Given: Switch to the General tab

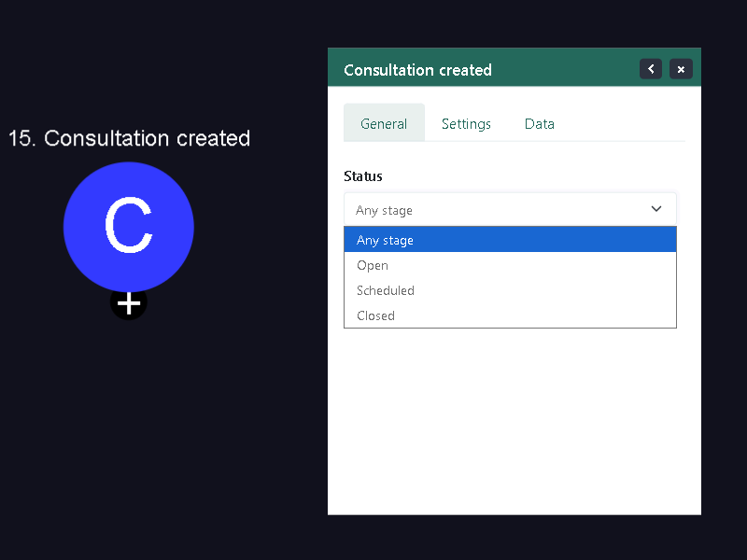Looking at the screenshot, I should point(384,123).
